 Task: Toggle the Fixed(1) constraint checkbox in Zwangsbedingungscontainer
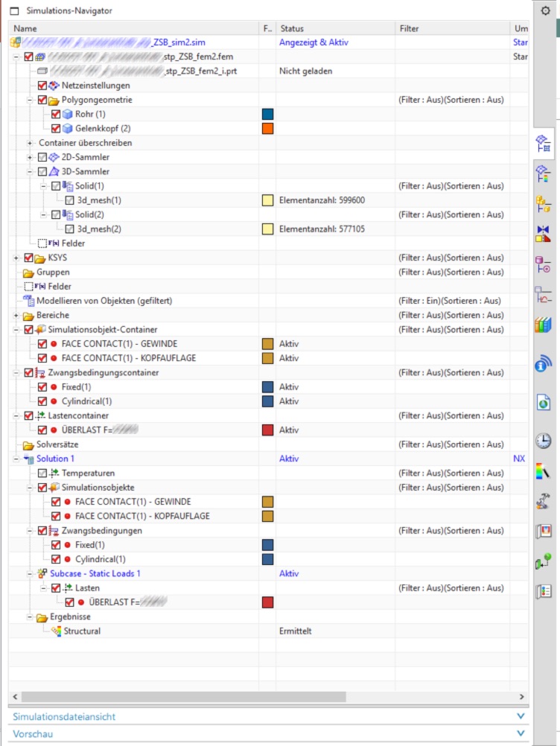coord(42,387)
